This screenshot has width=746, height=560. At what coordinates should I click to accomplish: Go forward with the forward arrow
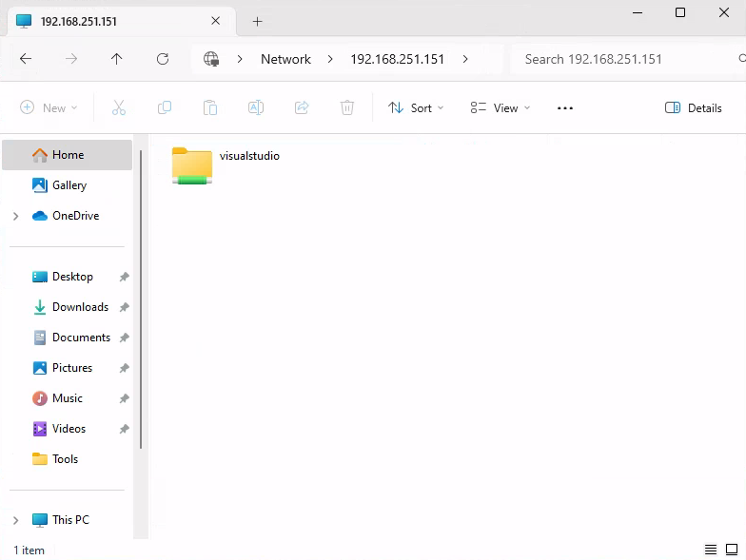(71, 59)
